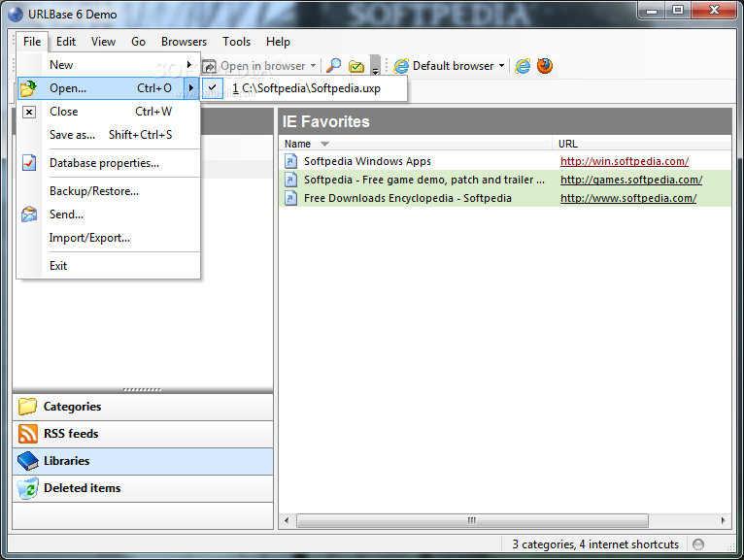Launch the Internet Explorer browser icon
This screenshot has width=744, height=560.
523,66
